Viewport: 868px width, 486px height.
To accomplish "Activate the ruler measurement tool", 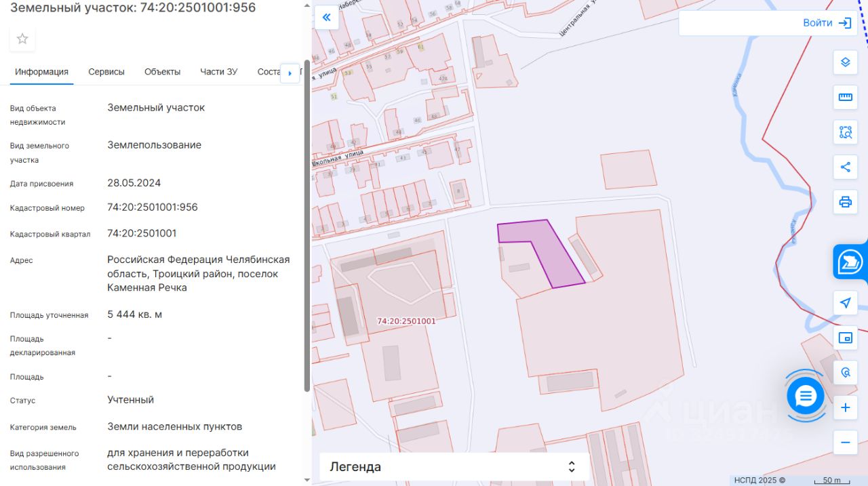I will pyautogui.click(x=845, y=97).
